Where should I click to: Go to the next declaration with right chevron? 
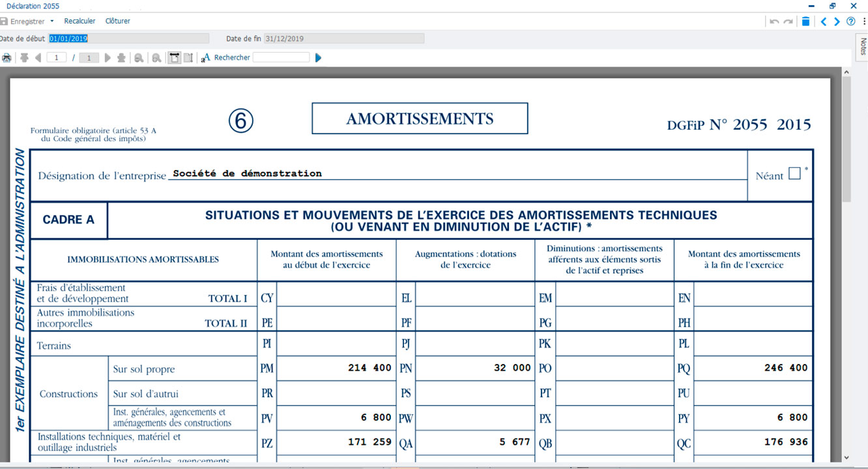[837, 21]
